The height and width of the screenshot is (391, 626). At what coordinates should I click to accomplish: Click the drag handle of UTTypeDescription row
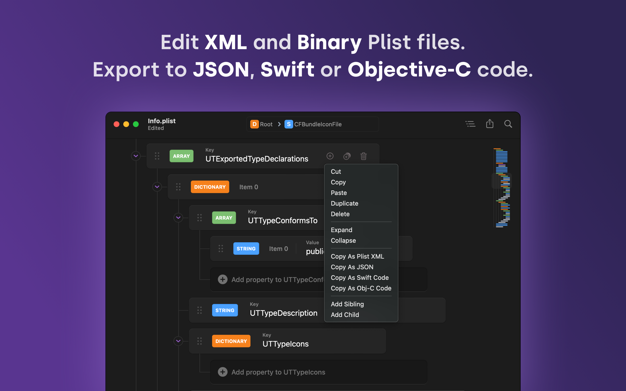199,310
